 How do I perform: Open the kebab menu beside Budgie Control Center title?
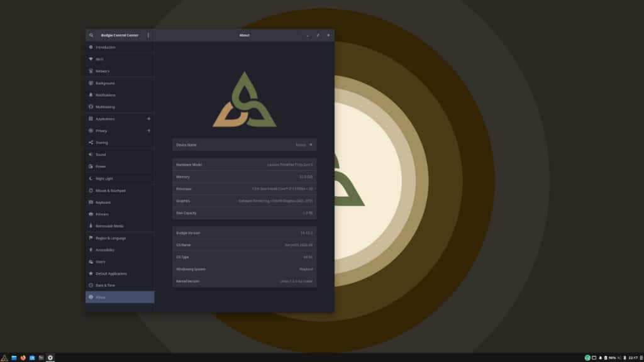(x=148, y=35)
